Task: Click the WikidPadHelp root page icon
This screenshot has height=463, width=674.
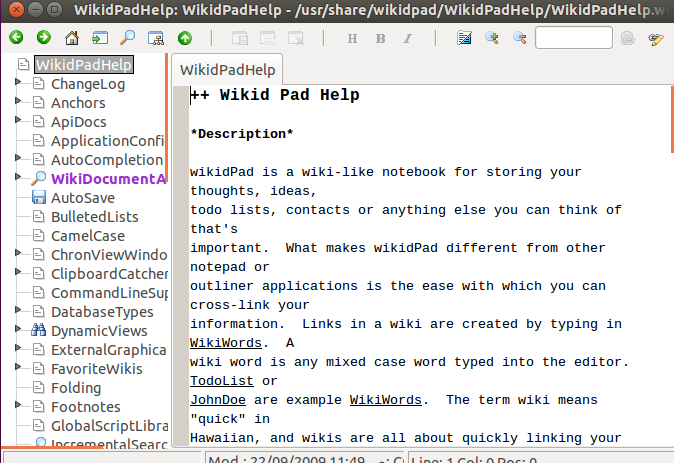Action: (x=24, y=64)
